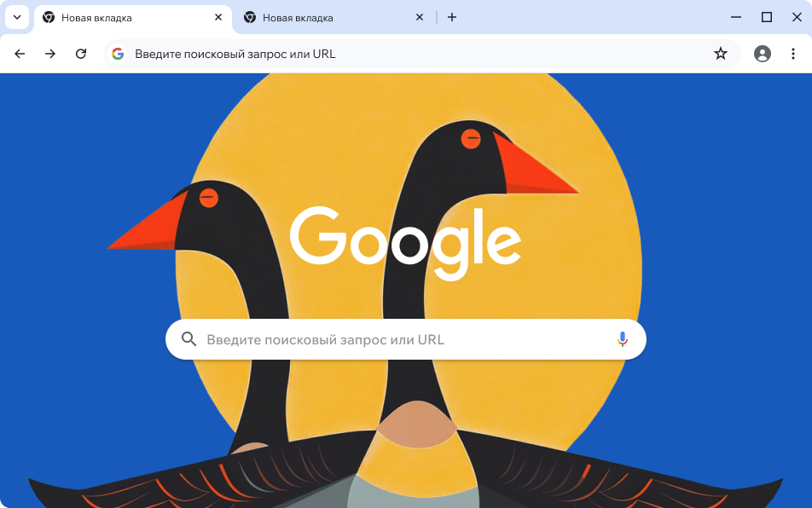Close the second Новая вкладка tab
The width and height of the screenshot is (812, 508).
coord(420,18)
